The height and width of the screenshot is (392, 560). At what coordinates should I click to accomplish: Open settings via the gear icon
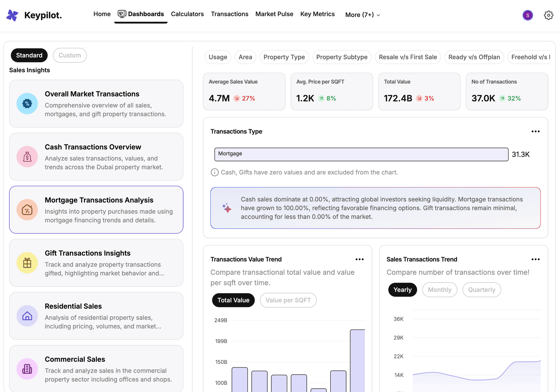[x=548, y=15]
